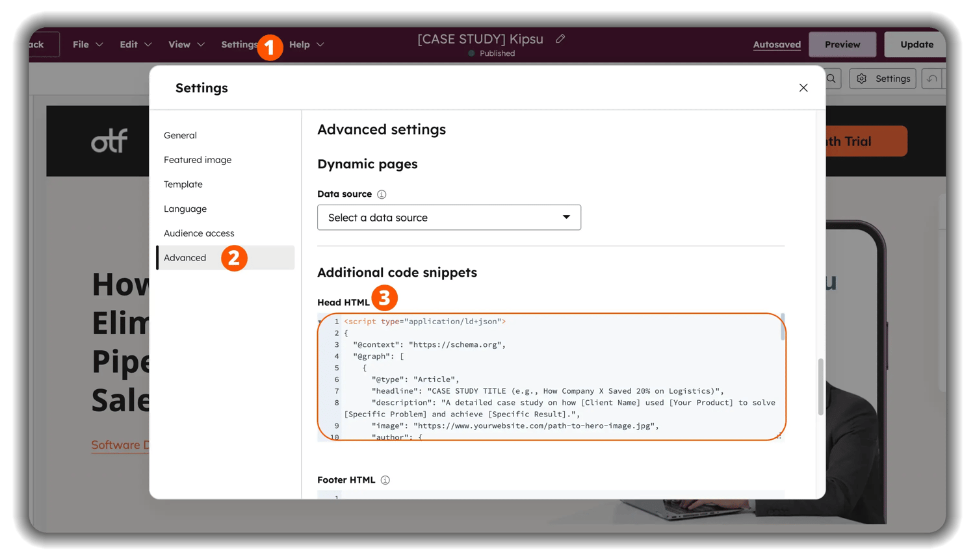975x560 pixels.
Task: Edit the page title with the pencil icon
Action: (x=561, y=39)
